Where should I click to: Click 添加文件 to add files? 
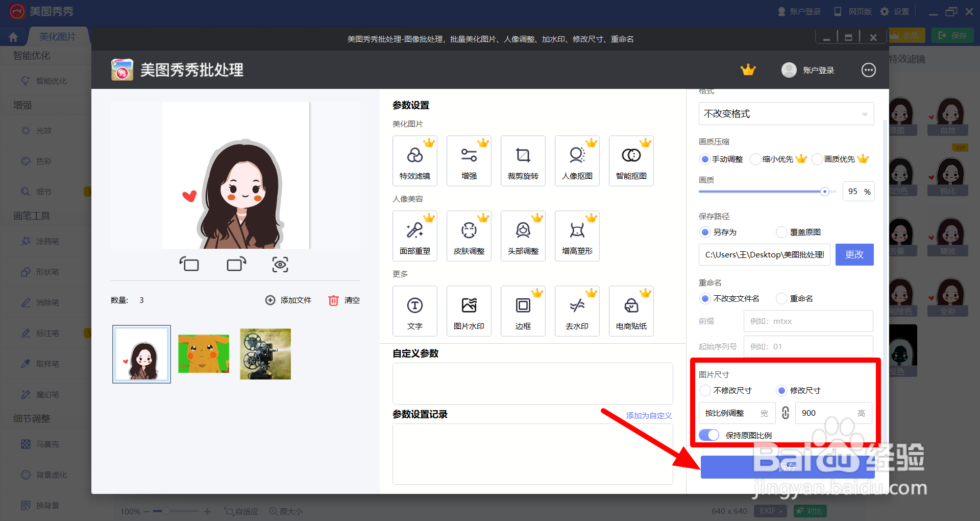tap(288, 300)
